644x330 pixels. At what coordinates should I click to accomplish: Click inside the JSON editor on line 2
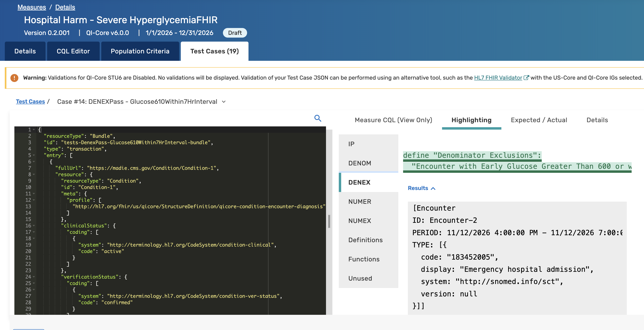tap(150, 136)
